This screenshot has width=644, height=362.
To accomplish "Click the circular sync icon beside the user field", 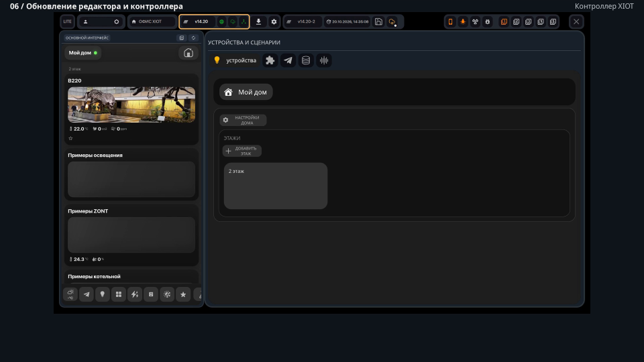I will click(x=116, y=21).
